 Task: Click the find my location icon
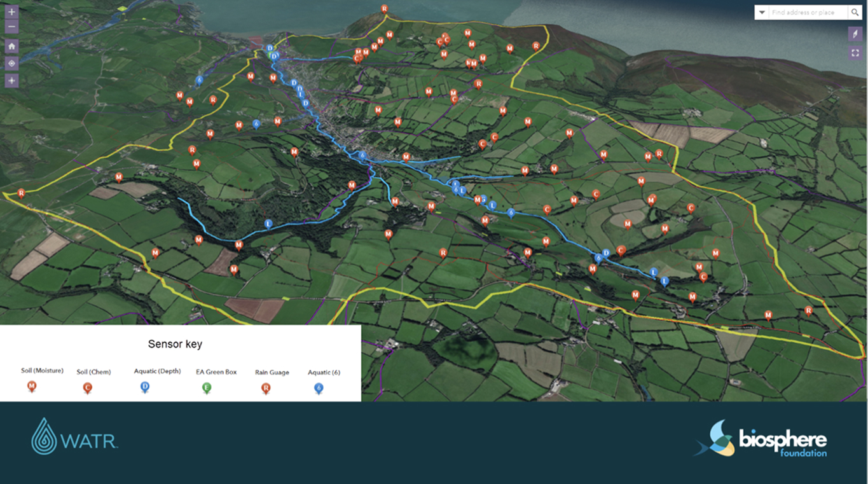click(x=11, y=62)
